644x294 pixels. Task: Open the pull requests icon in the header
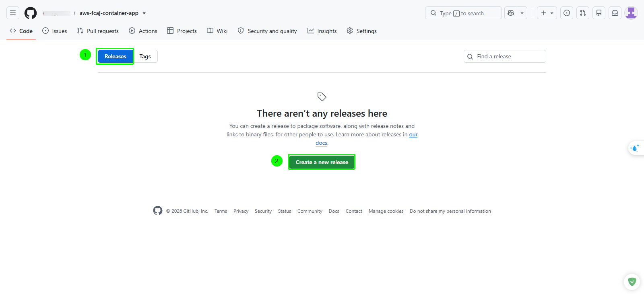[x=583, y=13]
